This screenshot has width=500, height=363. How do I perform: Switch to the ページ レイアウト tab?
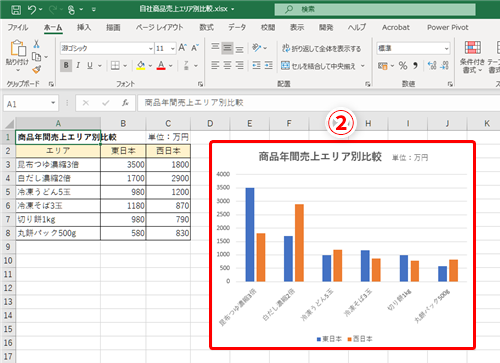159,27
